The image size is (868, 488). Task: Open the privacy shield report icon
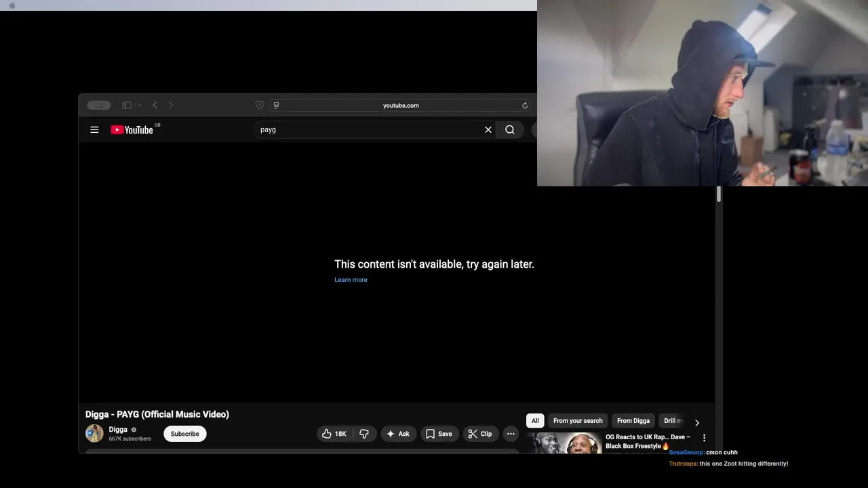pos(259,105)
